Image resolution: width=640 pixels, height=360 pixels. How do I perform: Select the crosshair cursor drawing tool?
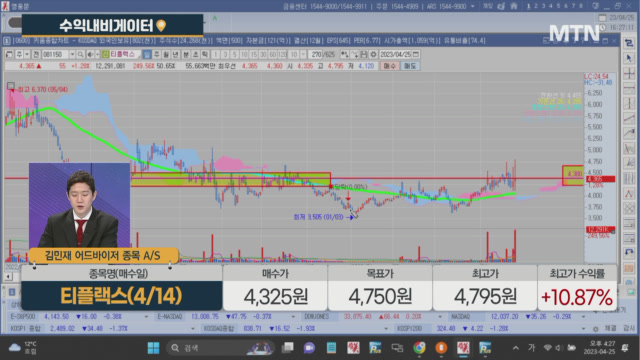click(x=629, y=74)
